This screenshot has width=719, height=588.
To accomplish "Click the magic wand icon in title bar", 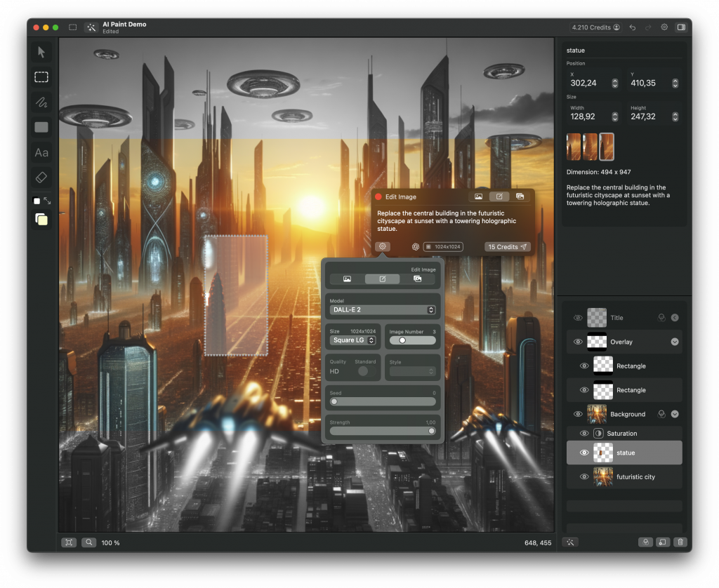I will pos(91,27).
